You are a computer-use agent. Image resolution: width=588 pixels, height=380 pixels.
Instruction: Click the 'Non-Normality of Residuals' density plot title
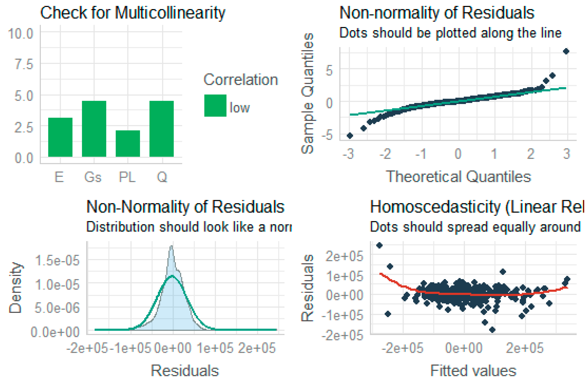click(185, 206)
